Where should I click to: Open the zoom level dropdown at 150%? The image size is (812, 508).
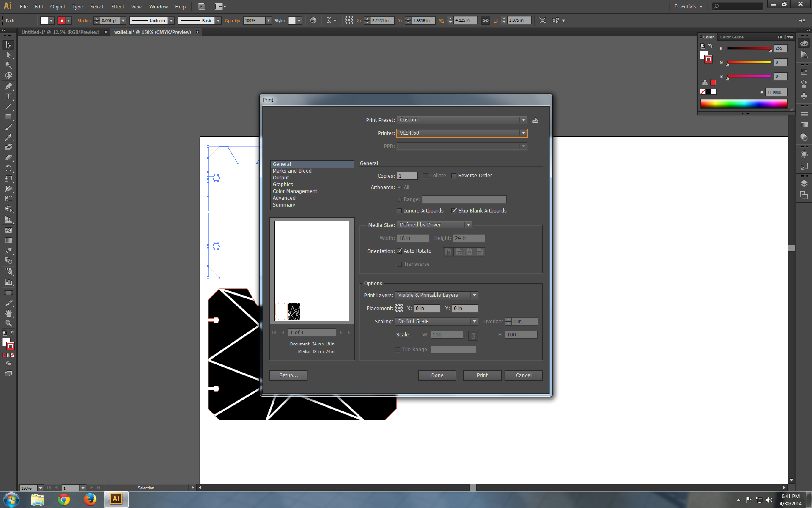(x=41, y=488)
